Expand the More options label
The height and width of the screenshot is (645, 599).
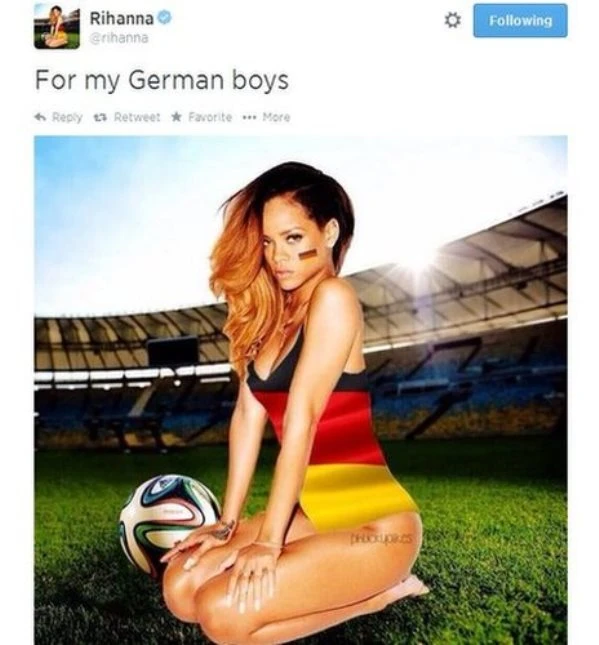click(276, 117)
